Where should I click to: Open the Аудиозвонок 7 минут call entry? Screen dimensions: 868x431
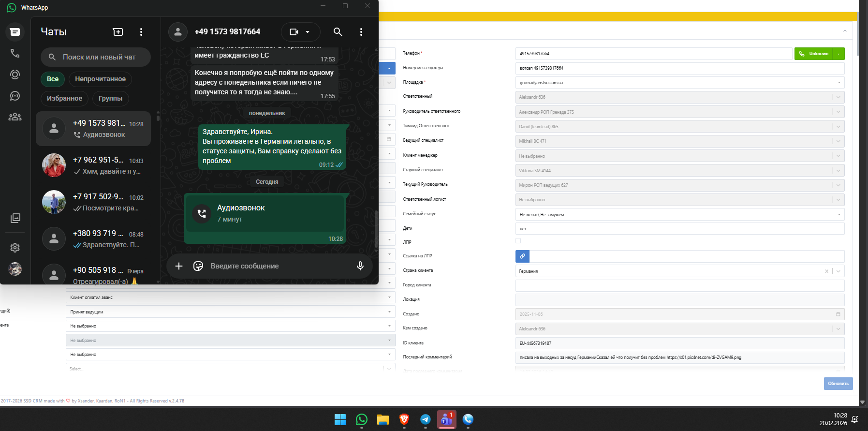(265, 213)
